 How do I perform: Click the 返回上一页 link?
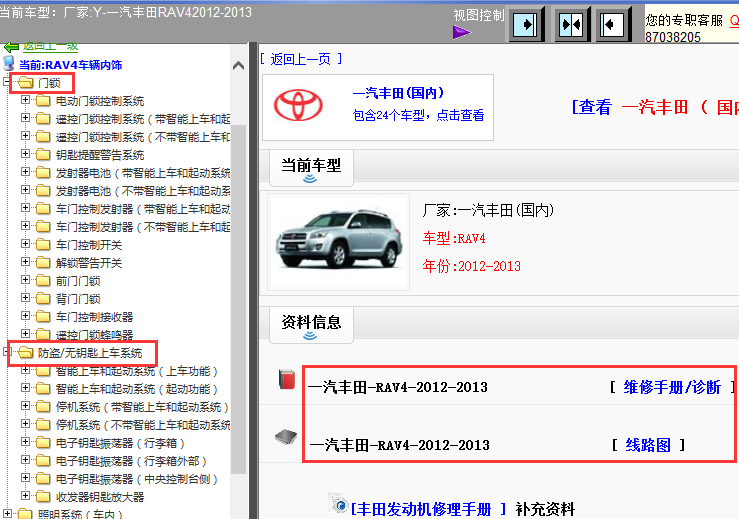pos(301,59)
